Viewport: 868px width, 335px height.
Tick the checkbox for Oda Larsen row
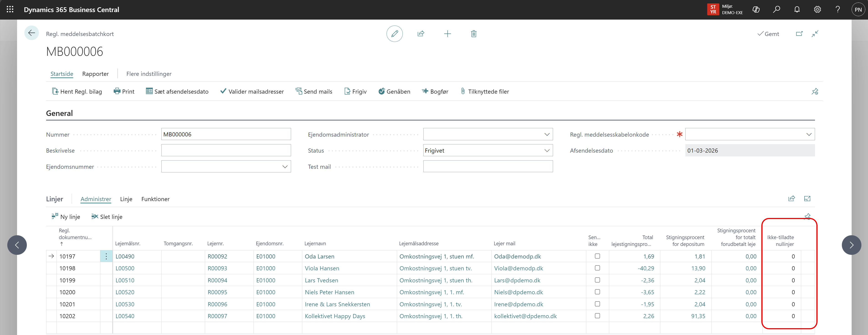coord(597,256)
